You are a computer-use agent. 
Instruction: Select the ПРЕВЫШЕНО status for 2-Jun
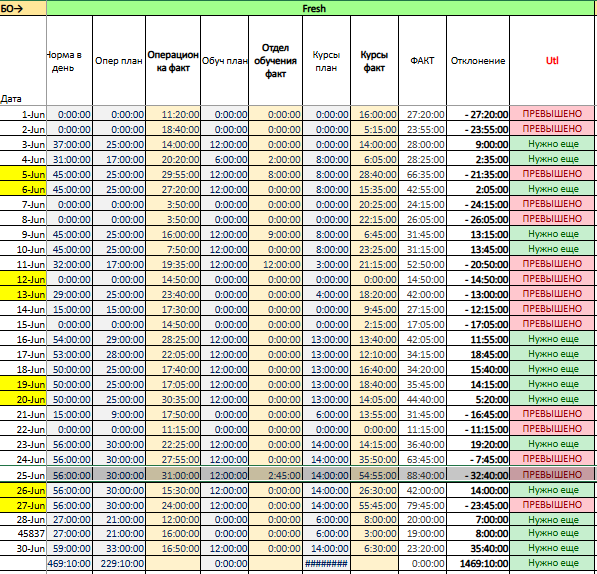coord(552,129)
